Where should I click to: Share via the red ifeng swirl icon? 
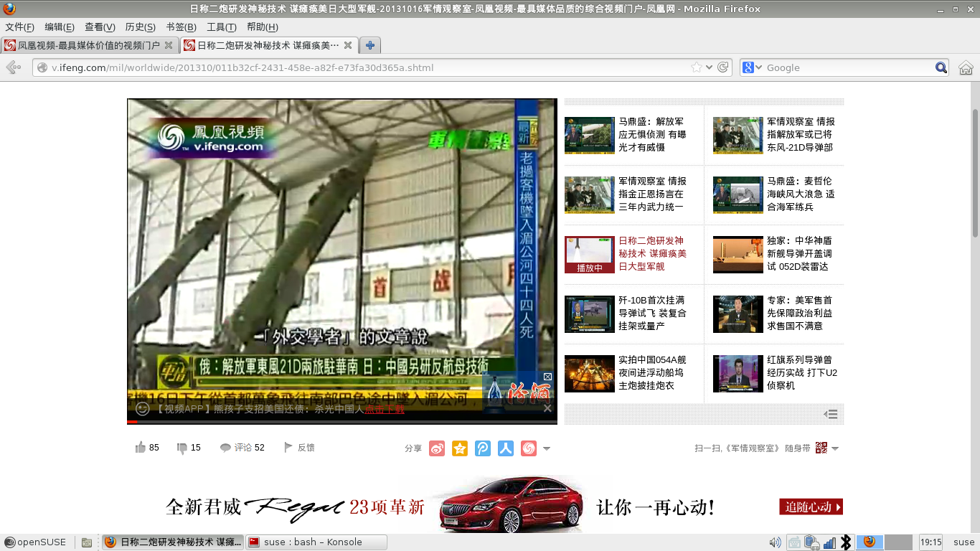click(529, 448)
